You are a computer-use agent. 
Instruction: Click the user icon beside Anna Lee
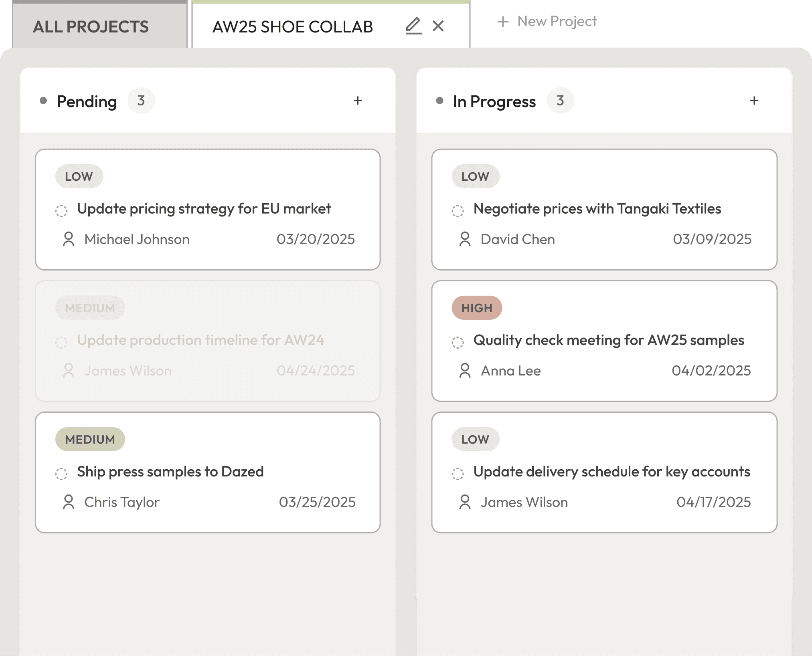click(x=465, y=371)
